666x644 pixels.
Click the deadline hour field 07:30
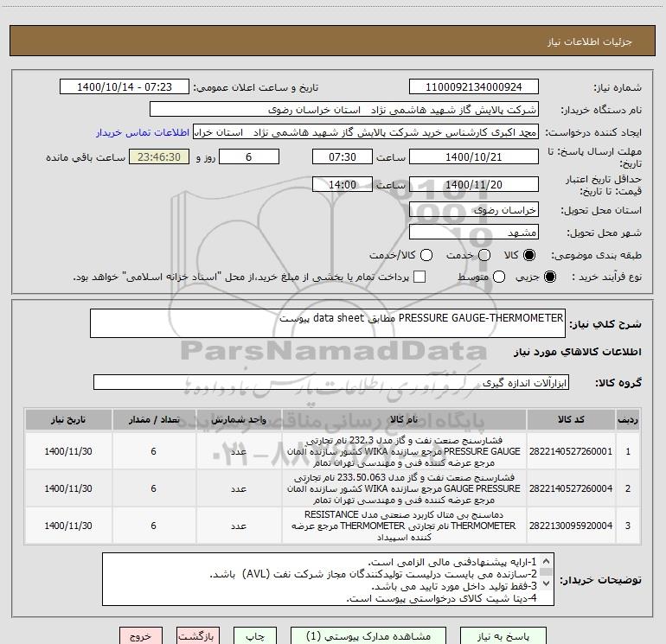click(343, 156)
